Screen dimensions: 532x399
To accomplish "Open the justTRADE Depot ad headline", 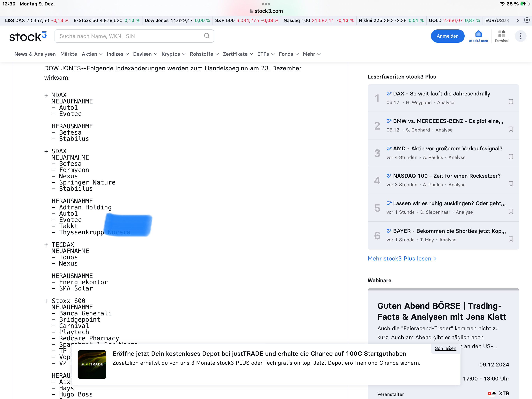I will [259, 354].
